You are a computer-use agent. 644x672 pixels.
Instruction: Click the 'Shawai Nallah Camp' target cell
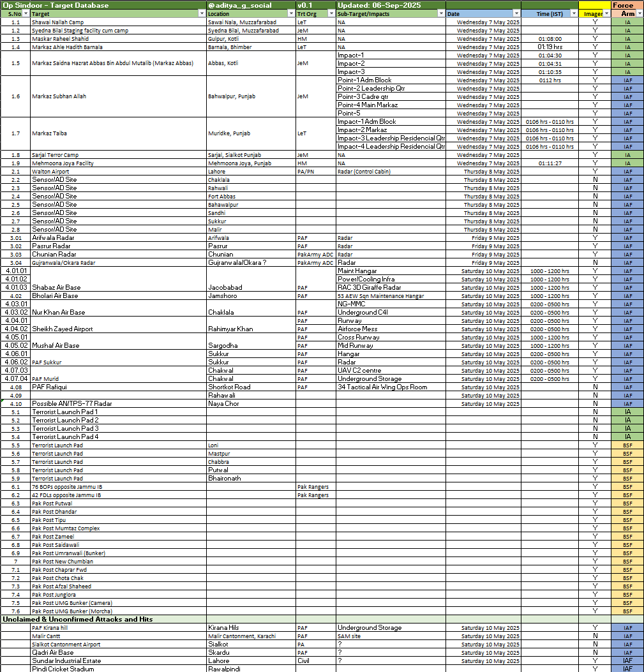click(118, 22)
